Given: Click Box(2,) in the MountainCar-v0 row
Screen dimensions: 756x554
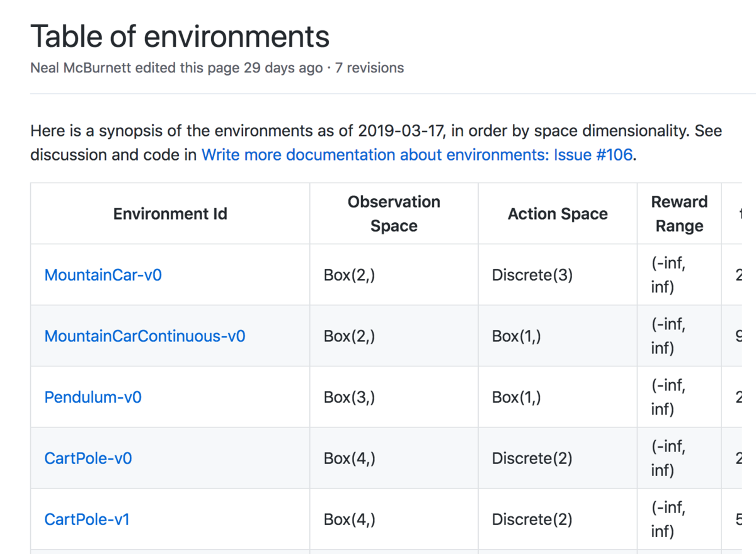Looking at the screenshot, I should 350,275.
